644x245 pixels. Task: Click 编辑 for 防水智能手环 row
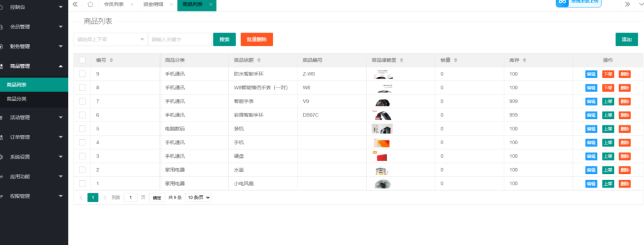pos(591,74)
